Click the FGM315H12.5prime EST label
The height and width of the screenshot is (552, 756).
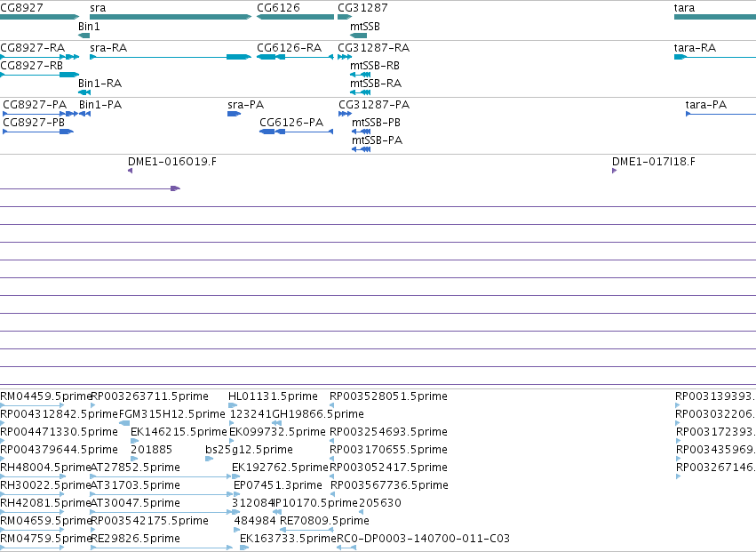coord(171,414)
